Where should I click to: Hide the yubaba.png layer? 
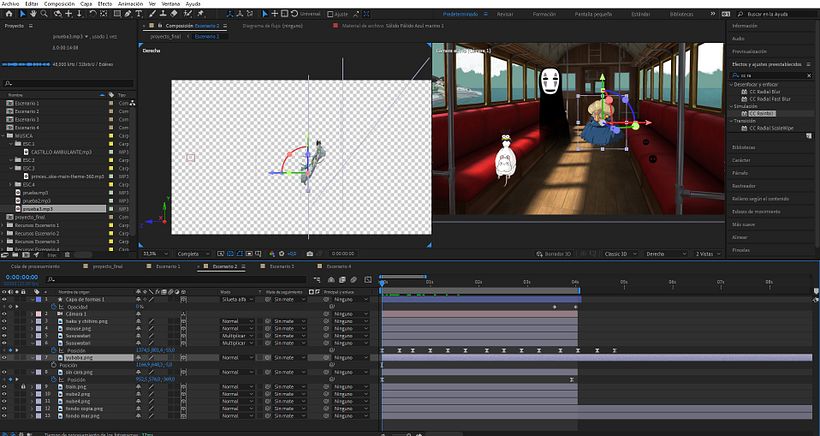pos(4,358)
